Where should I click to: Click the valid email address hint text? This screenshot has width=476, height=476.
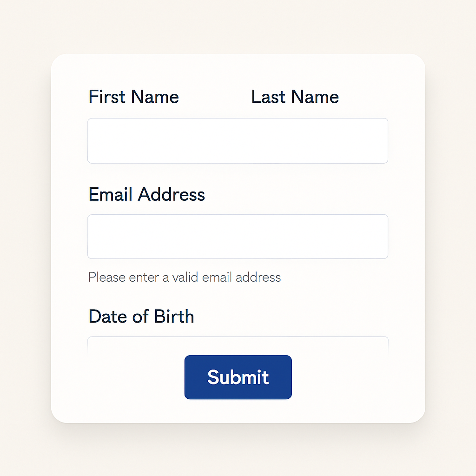coord(185,278)
